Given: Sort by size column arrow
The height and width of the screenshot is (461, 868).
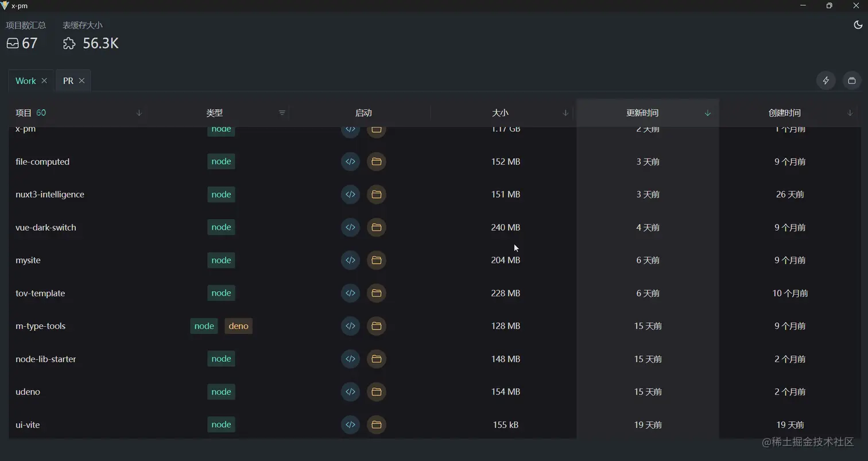Looking at the screenshot, I should point(565,113).
